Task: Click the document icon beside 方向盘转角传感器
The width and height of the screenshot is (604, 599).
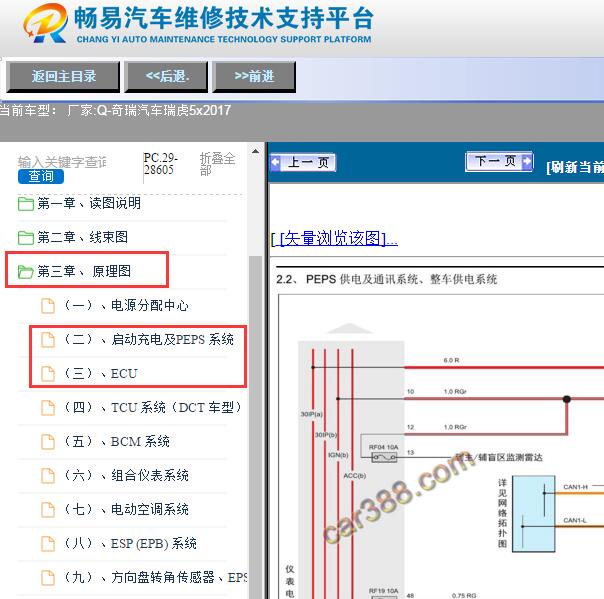Action: coord(48,577)
